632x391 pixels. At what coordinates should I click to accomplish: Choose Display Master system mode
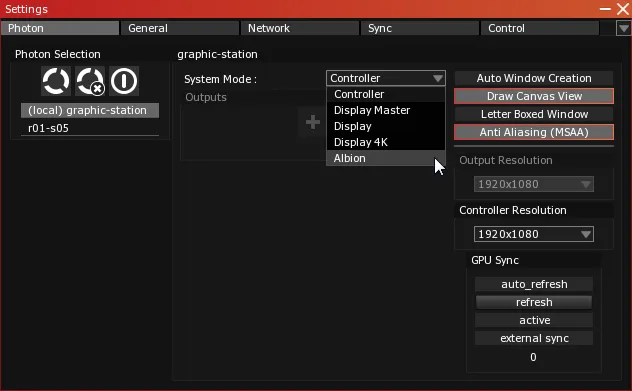386,110
